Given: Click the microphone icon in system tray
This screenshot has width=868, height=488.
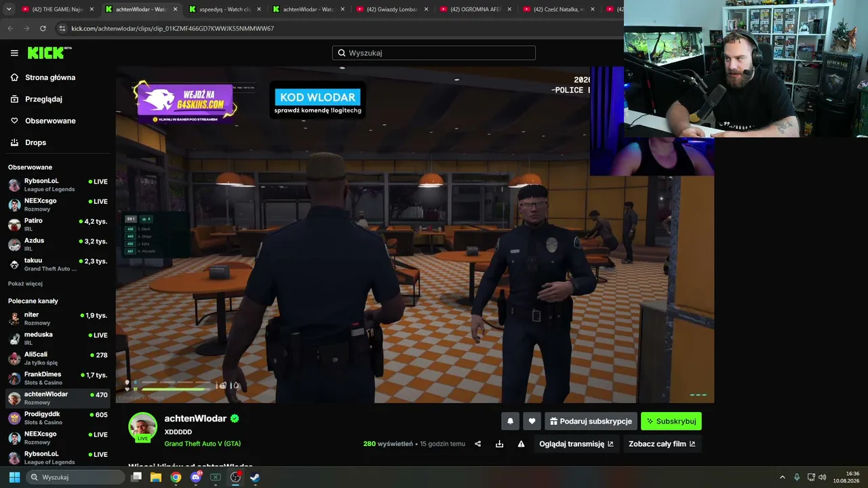Looking at the screenshot, I should (797, 477).
